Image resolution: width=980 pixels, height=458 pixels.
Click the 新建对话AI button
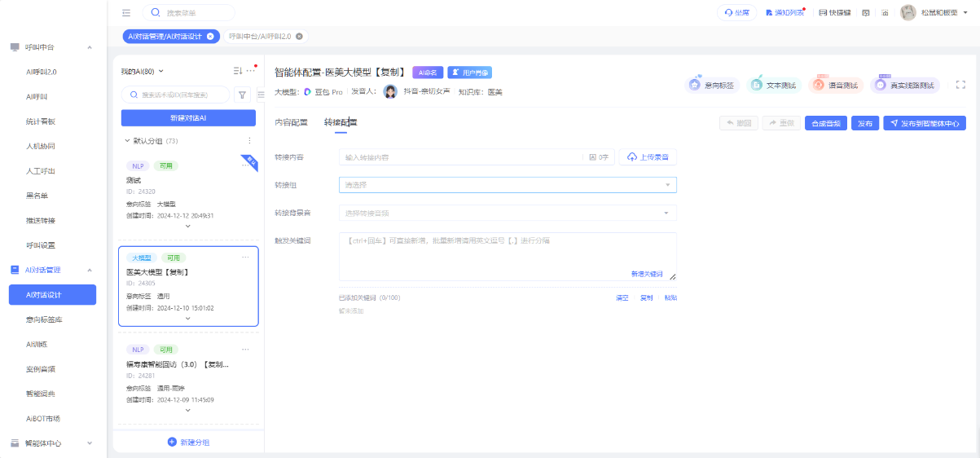pyautogui.click(x=188, y=118)
